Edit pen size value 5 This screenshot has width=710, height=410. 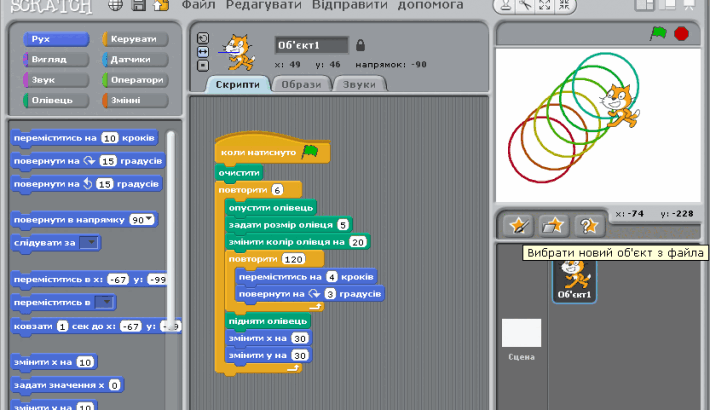click(343, 225)
